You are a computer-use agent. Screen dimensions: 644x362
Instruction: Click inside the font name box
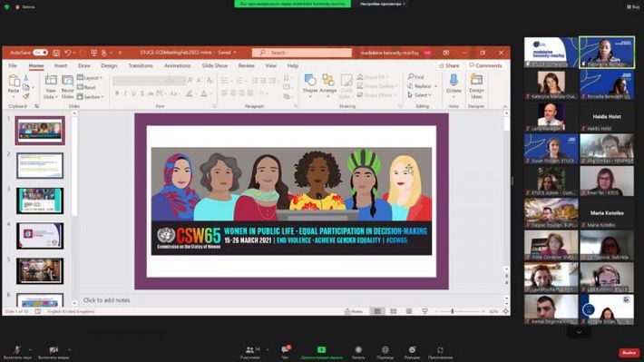point(140,81)
